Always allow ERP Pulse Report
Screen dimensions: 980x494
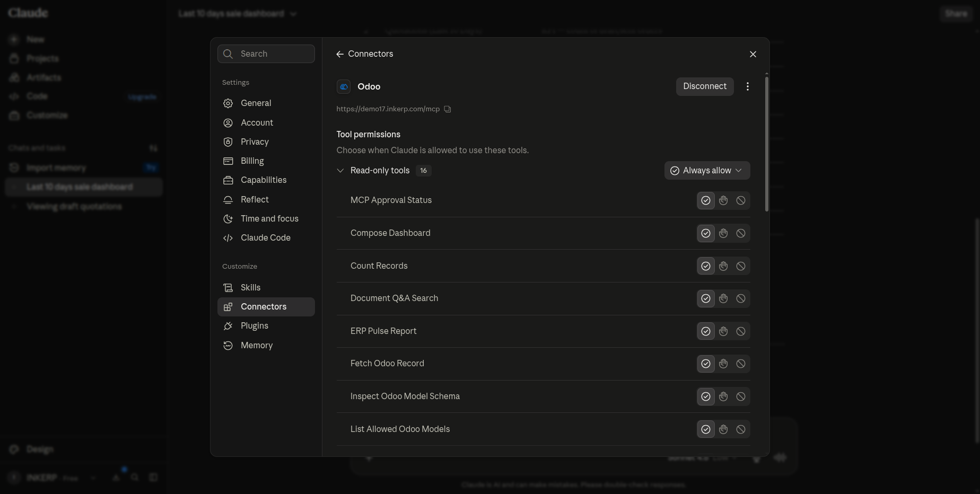(706, 331)
